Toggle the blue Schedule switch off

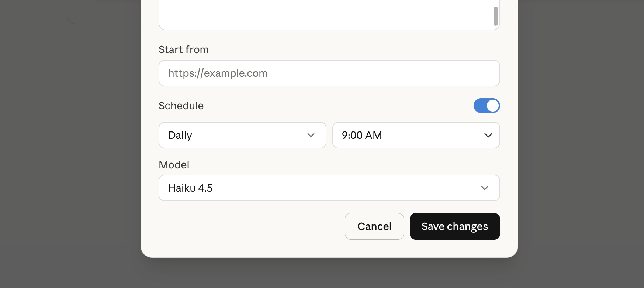click(487, 106)
